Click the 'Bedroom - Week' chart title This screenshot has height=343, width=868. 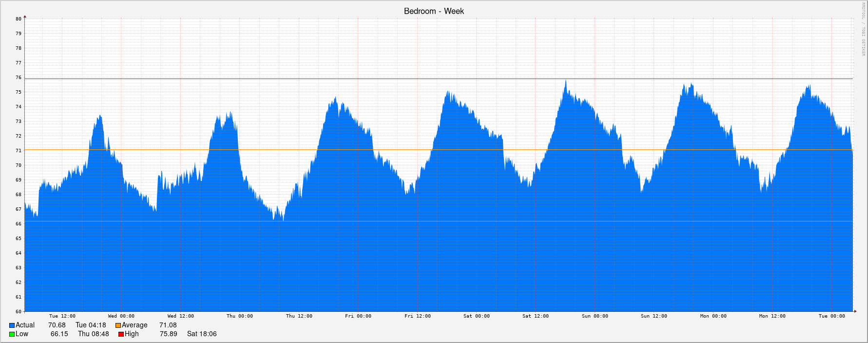434,11
